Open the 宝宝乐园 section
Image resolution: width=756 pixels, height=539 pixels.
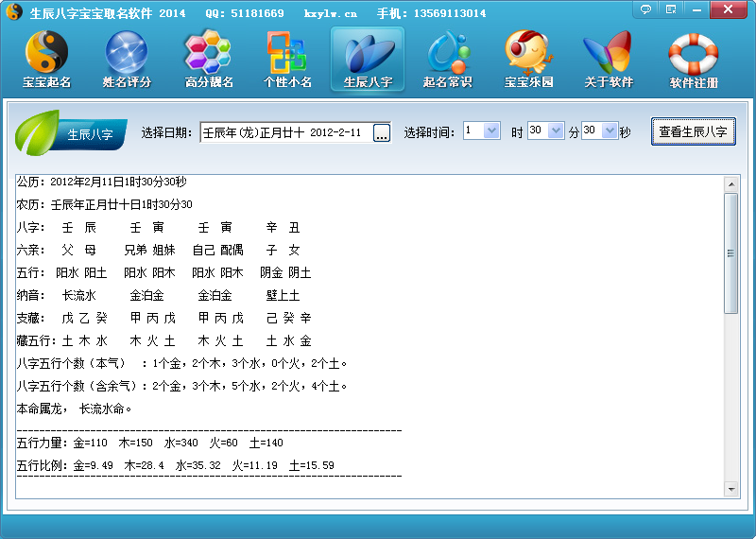(528, 59)
